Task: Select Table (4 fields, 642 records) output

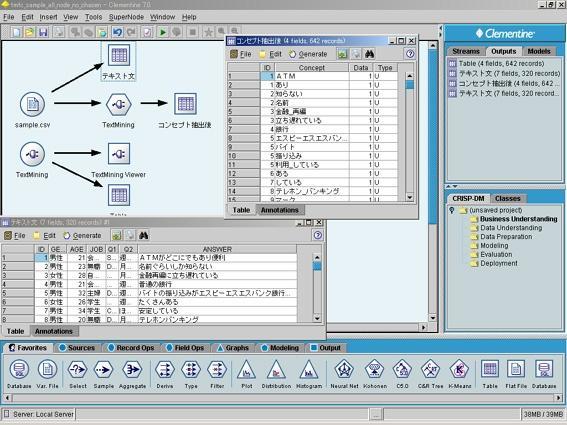Action: [x=501, y=64]
